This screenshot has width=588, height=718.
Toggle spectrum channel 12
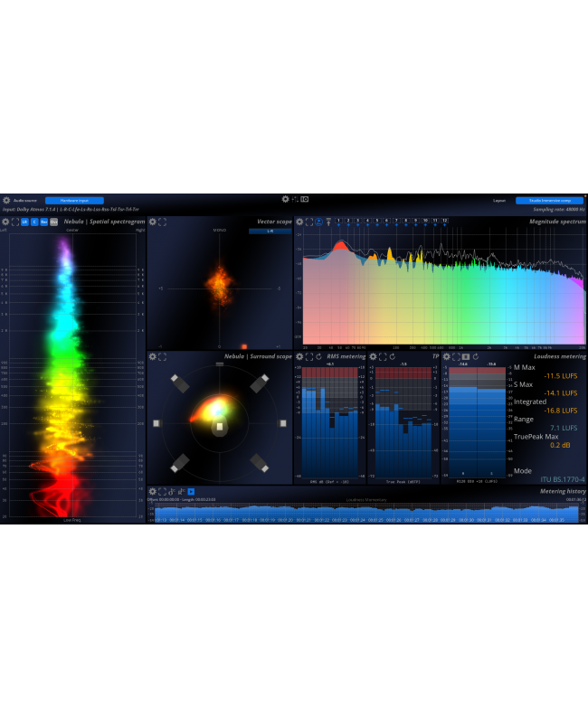click(444, 221)
